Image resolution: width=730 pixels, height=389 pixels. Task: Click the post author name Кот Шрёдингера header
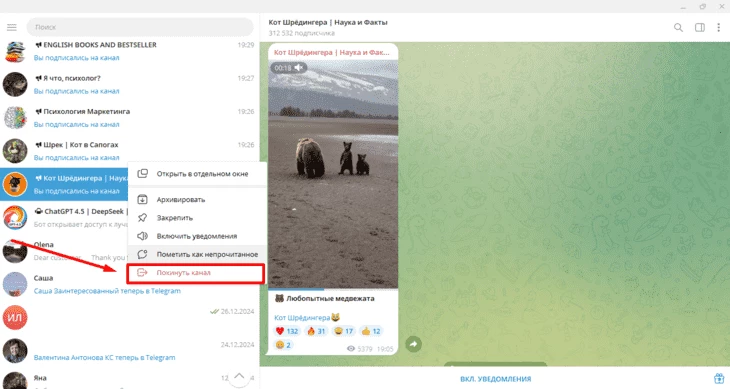click(x=331, y=53)
